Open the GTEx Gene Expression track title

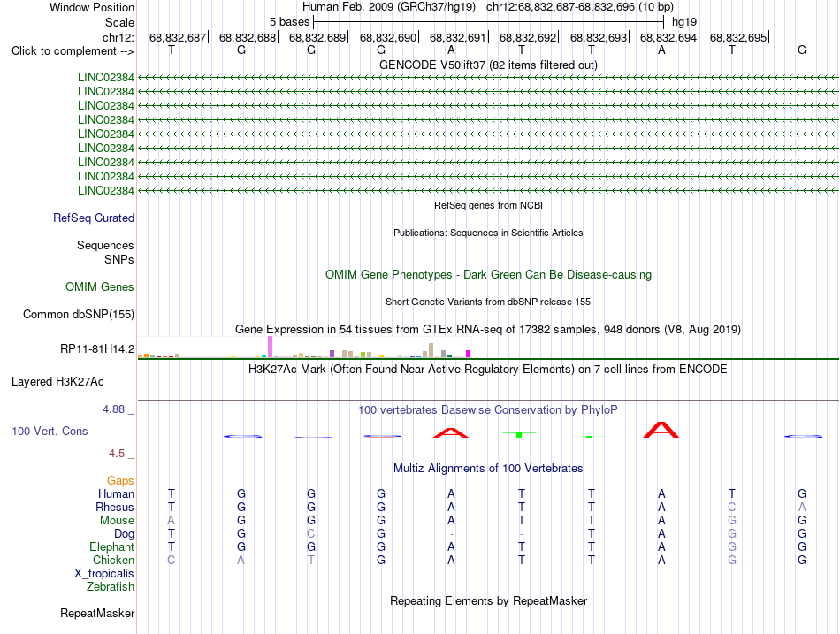coord(488,329)
